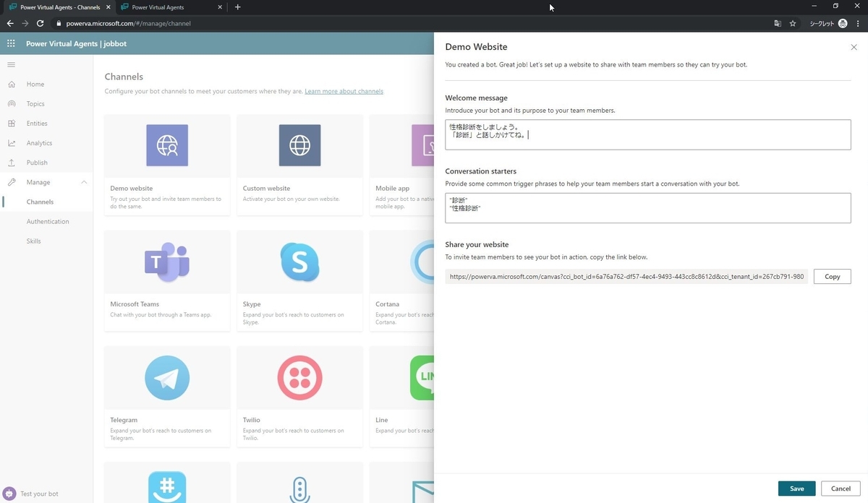
Task: Collapse the Manage section chevron
Action: [84, 182]
